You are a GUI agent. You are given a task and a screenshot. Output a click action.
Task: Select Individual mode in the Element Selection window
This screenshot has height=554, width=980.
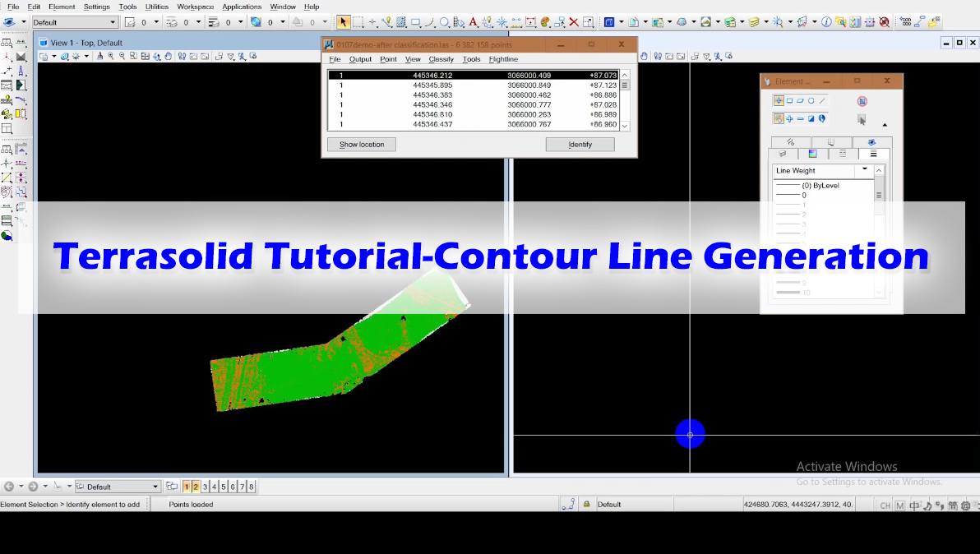(779, 100)
